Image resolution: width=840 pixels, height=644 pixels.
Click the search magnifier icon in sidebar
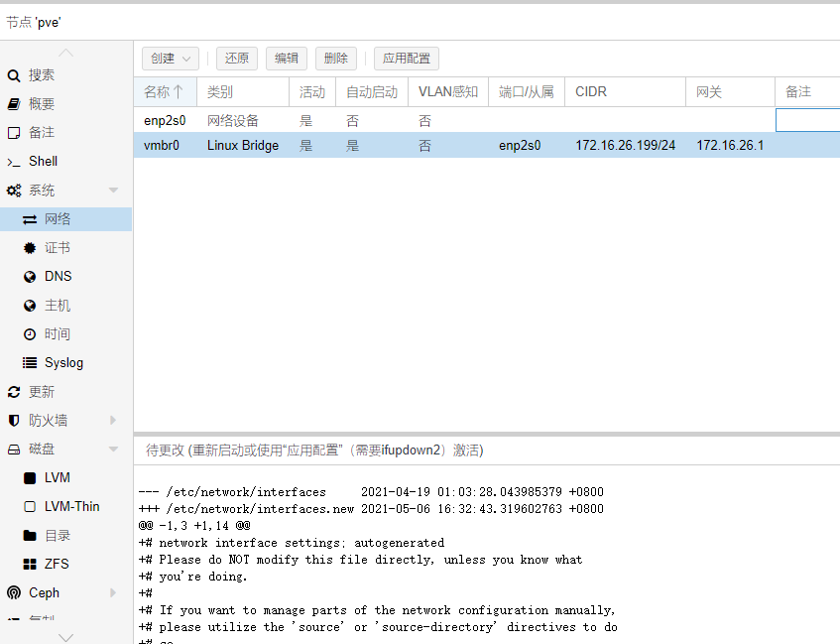tap(14, 75)
